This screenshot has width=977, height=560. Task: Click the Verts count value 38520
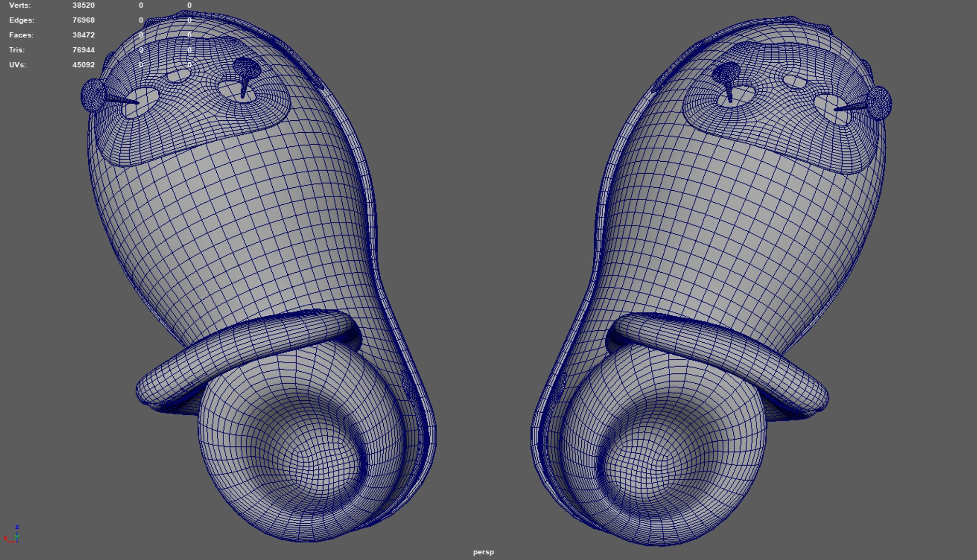coord(83,5)
